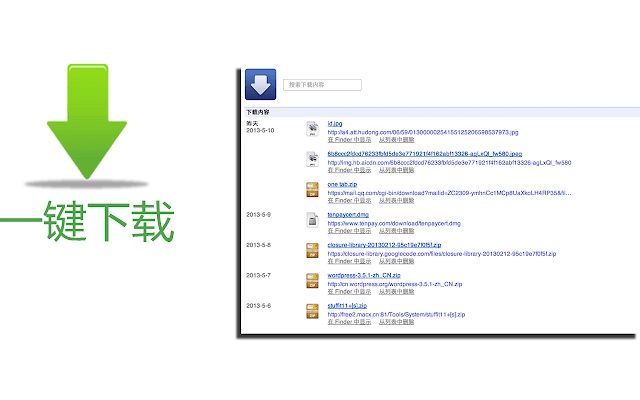
Task: Show the stuffit11 zip in Finder
Action: coord(349,322)
